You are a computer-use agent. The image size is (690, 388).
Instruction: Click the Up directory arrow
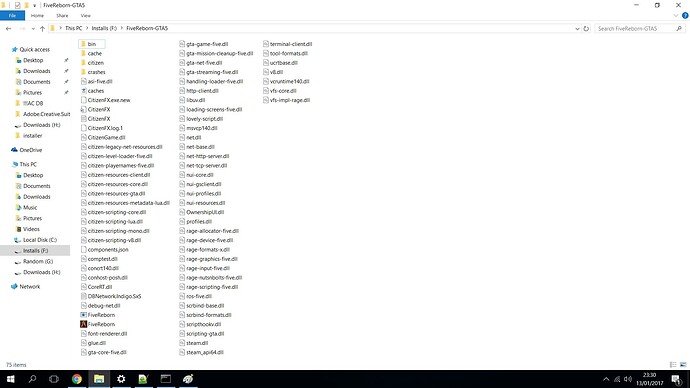point(42,29)
